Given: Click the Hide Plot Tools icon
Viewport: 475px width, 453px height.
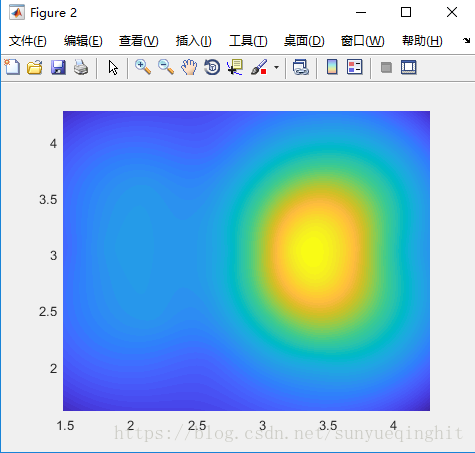Looking at the screenshot, I should [x=386, y=67].
